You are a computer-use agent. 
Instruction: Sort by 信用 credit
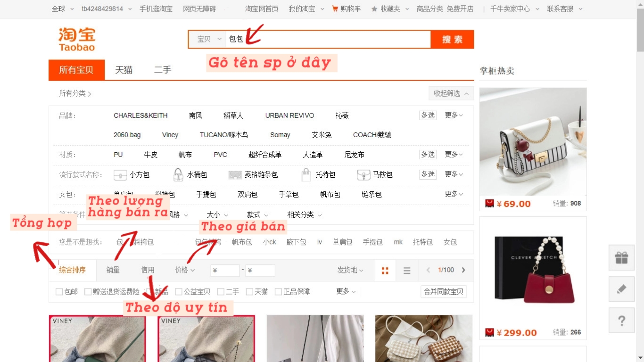coord(148,270)
